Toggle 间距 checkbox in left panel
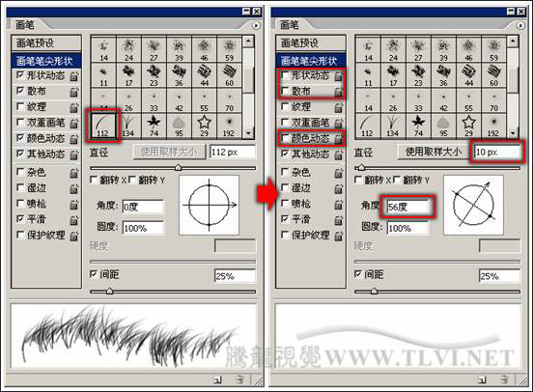Screen dimensions: 533x392 click(x=94, y=274)
